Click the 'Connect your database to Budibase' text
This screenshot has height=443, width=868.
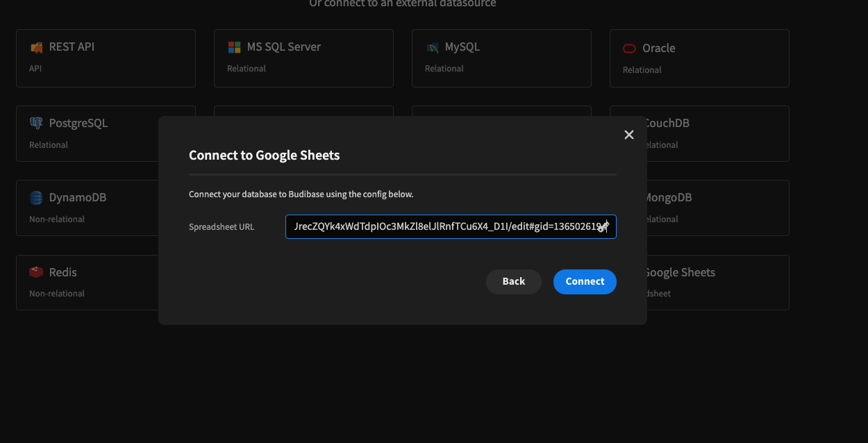[x=301, y=194]
